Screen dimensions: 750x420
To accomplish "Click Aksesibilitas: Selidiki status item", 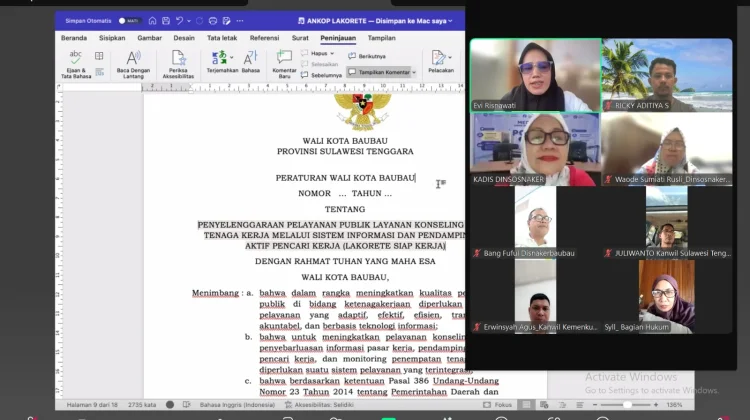I will tap(319, 405).
